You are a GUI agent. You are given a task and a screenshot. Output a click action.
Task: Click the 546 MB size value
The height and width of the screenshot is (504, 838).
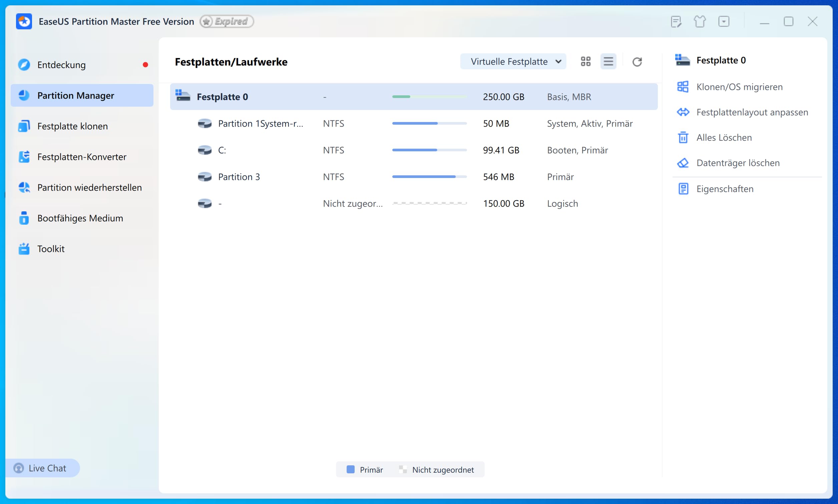pyautogui.click(x=498, y=177)
